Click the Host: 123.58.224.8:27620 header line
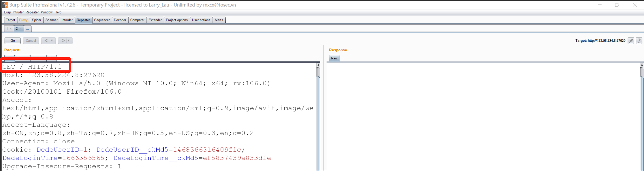The image size is (644, 171). pos(53,75)
